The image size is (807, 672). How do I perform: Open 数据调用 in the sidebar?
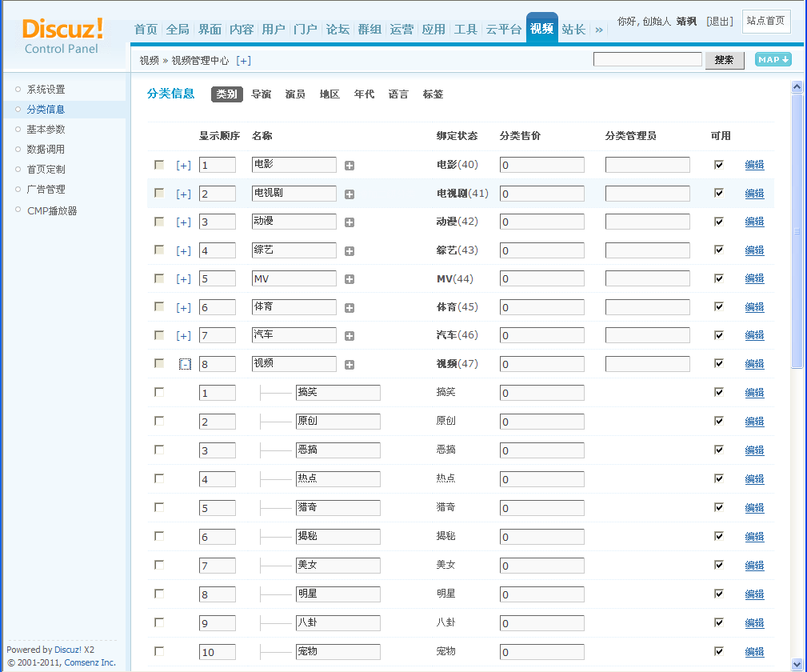(x=46, y=150)
